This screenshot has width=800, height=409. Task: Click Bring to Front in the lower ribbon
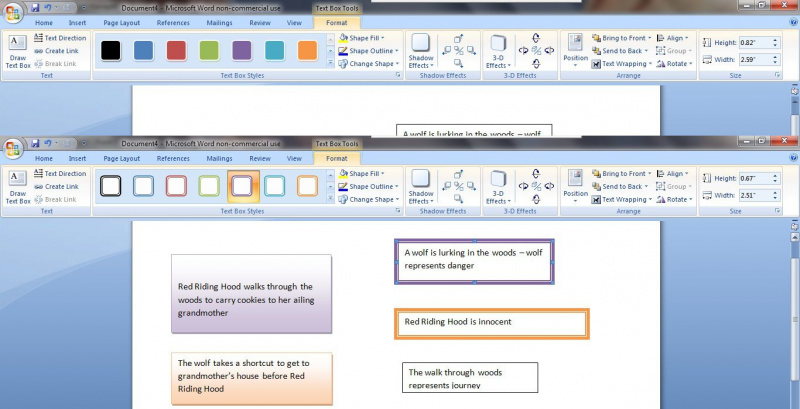pos(622,173)
